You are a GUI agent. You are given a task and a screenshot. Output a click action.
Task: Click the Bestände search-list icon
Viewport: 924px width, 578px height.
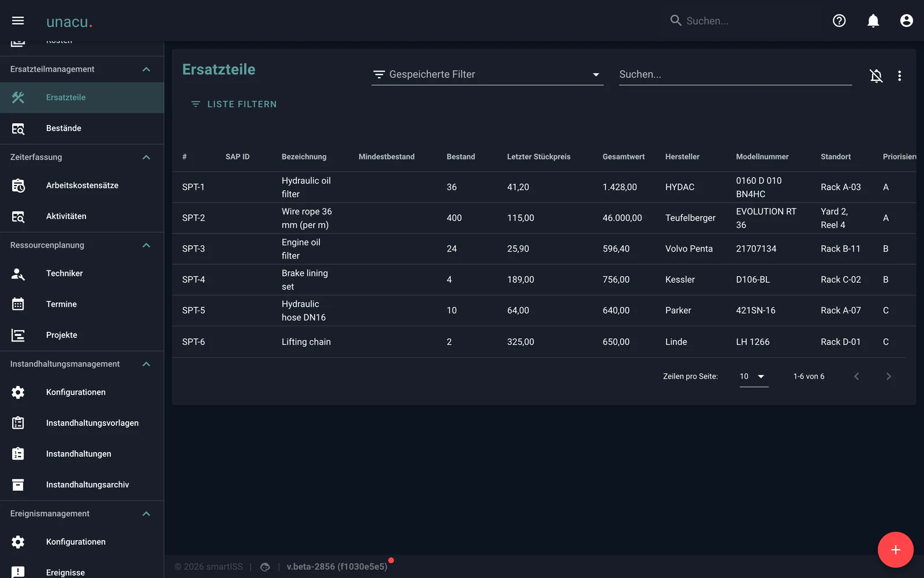18,128
